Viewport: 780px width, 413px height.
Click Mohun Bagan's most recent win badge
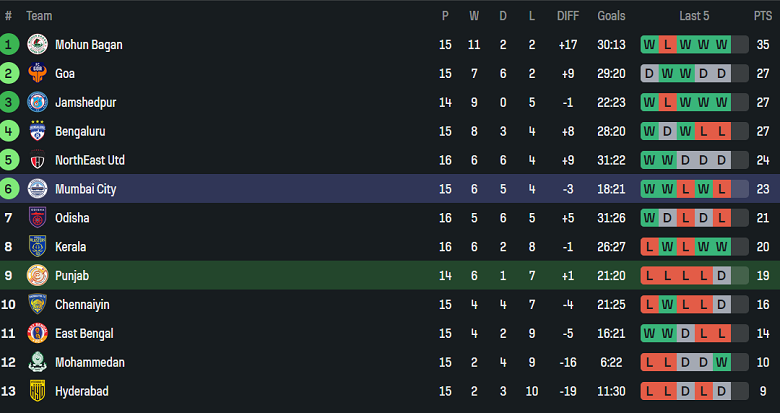[x=721, y=44]
